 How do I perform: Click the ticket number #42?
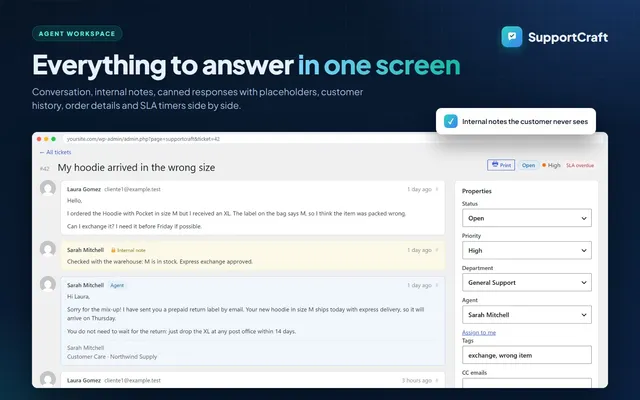click(44, 169)
